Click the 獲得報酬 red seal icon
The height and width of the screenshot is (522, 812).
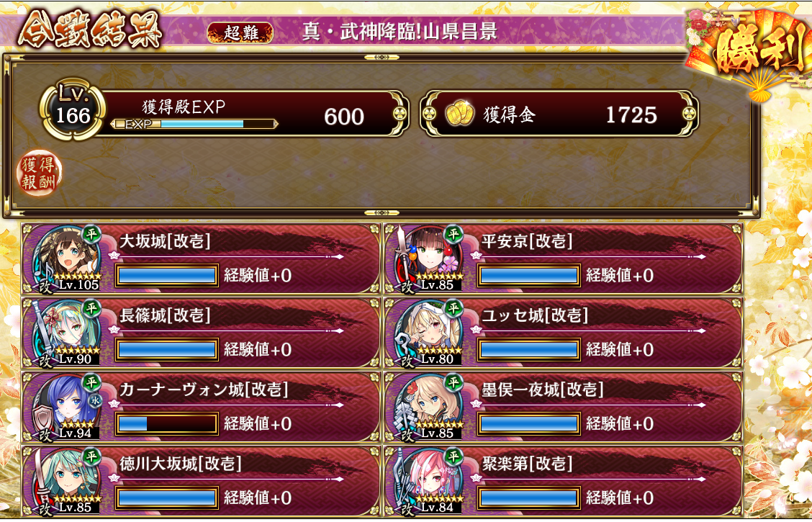coord(39,174)
